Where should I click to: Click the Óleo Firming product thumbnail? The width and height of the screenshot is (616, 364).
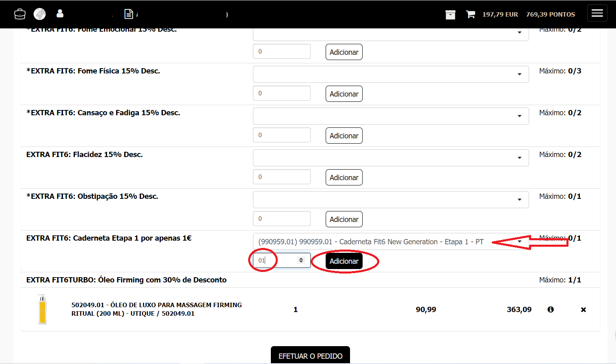point(43,309)
